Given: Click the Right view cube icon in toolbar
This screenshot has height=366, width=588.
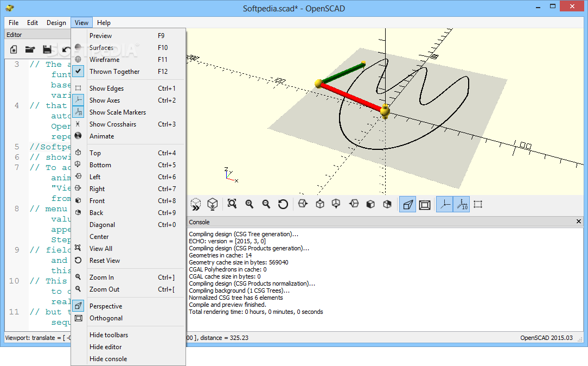Looking at the screenshot, I should pos(303,204).
